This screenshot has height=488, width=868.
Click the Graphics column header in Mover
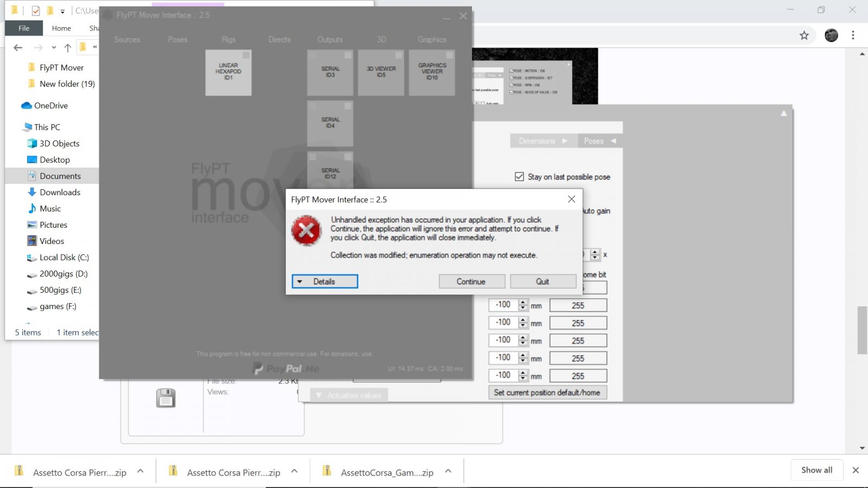coord(432,40)
